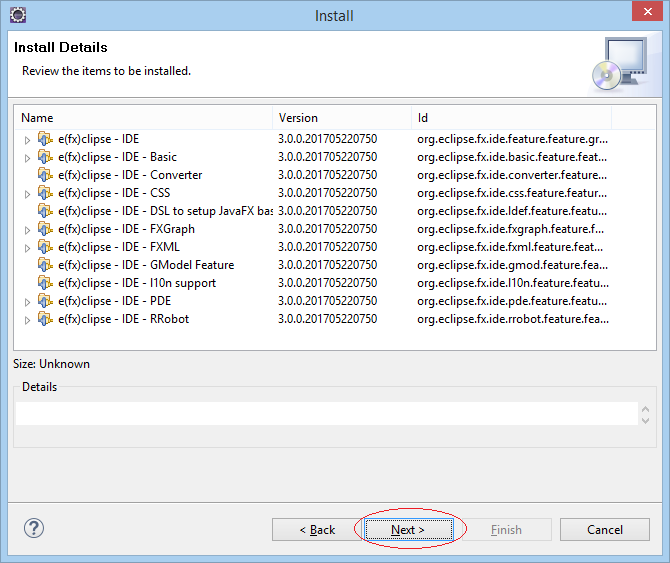Screen dimensions: 670x563
Task: Click 'org.eclipse.fx.ide.rrobot.feature.fea...' Id cell
Action: click(x=513, y=319)
